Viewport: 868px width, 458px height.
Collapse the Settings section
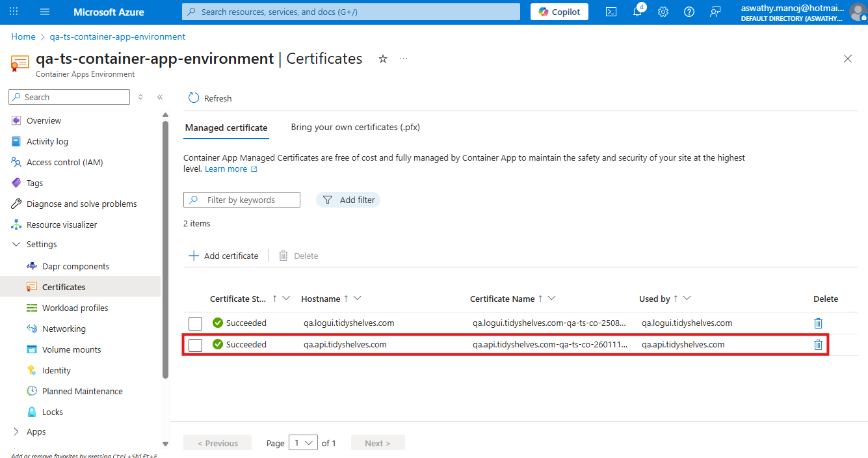tap(16, 244)
